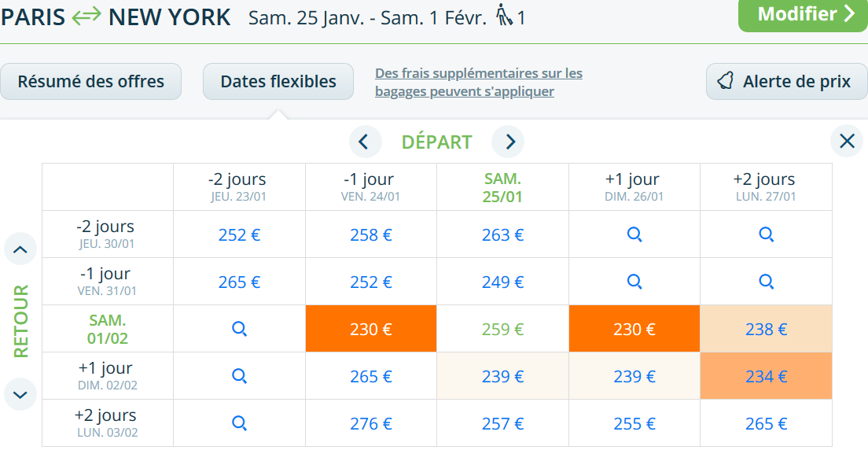
Task: Search fares for 23/01 departure, 03/02 return
Action: pos(239,423)
